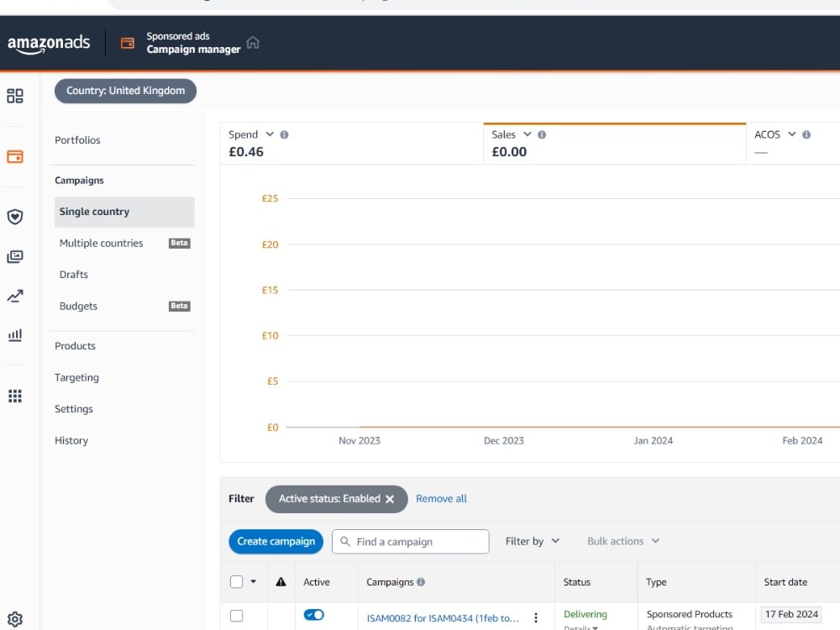Sort by the Status column header
Viewport: 840px width, 630px height.
click(577, 582)
